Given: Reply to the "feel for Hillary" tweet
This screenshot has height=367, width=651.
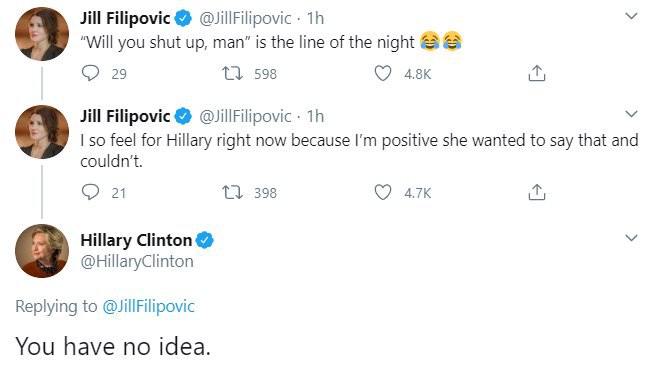Looking at the screenshot, I should [90, 192].
